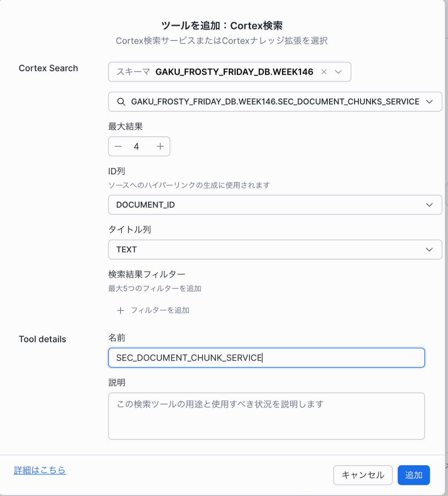Open the Cortex Search service dropdown arrow
The width and height of the screenshot is (448, 496).
tap(429, 102)
